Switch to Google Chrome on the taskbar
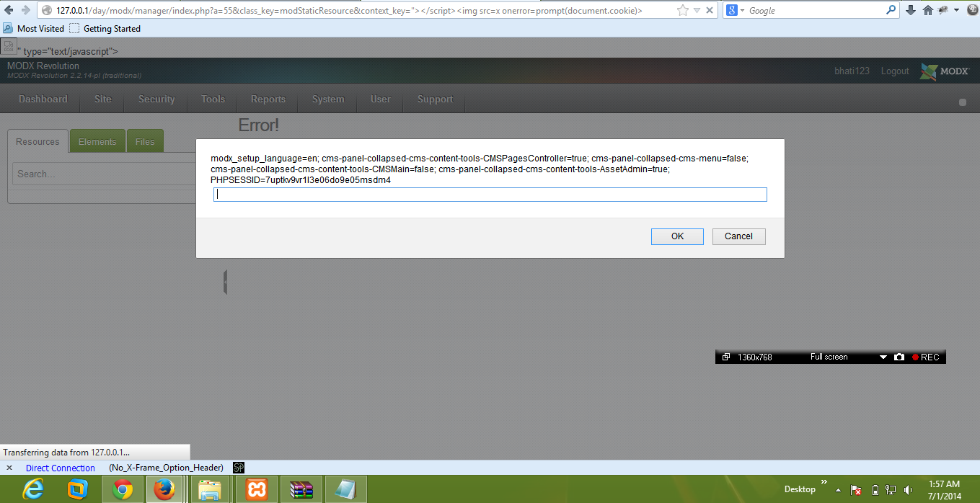The height and width of the screenshot is (503, 980). point(122,489)
